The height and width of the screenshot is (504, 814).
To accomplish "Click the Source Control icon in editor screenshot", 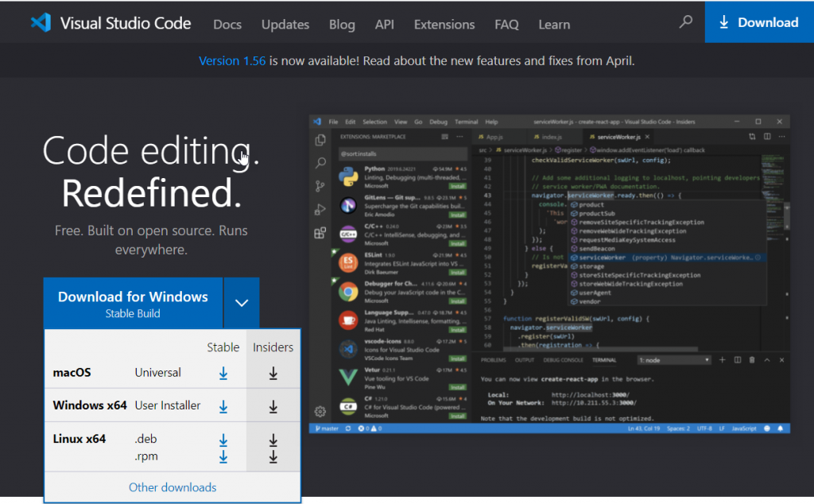I will pos(320,186).
